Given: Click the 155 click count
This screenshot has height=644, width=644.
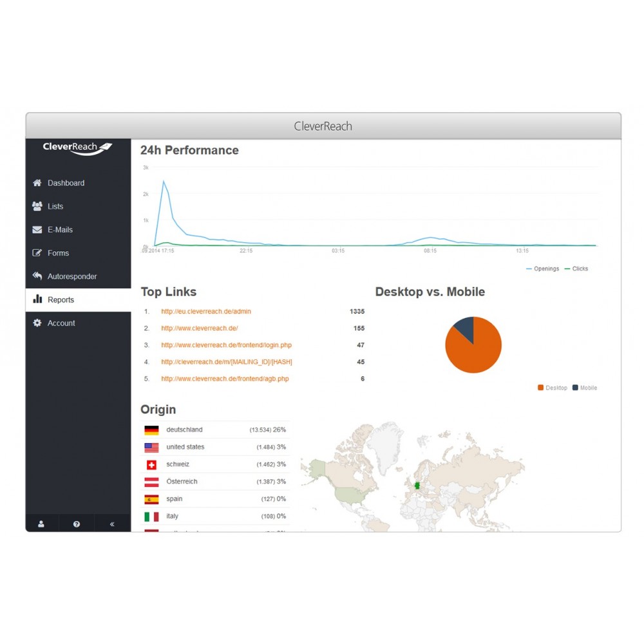Looking at the screenshot, I should [x=359, y=328].
